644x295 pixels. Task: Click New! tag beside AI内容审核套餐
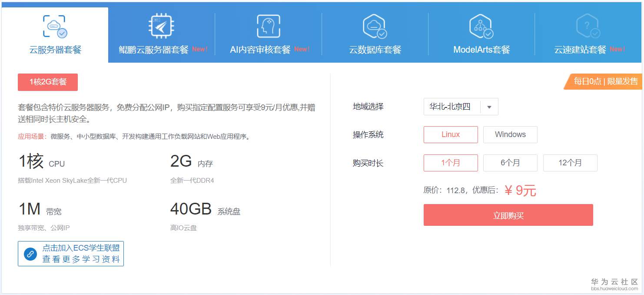click(x=302, y=49)
